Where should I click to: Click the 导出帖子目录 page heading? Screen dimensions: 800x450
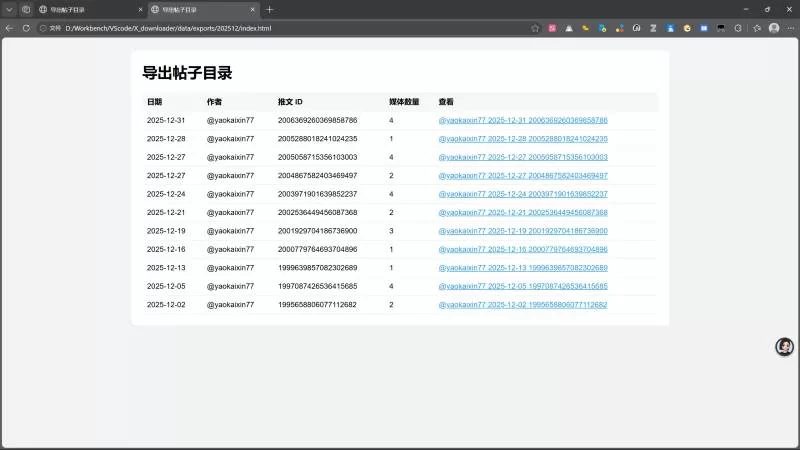(187, 73)
